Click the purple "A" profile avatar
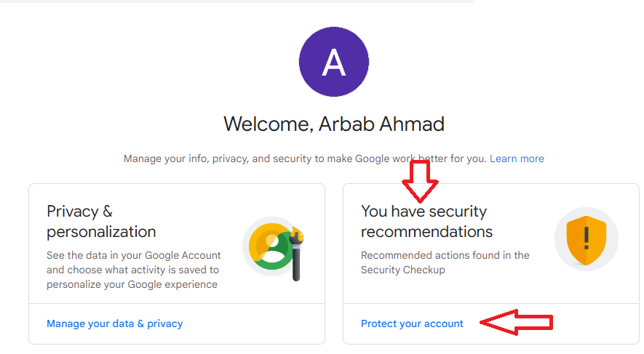This screenshot has height=354, width=644. [333, 62]
